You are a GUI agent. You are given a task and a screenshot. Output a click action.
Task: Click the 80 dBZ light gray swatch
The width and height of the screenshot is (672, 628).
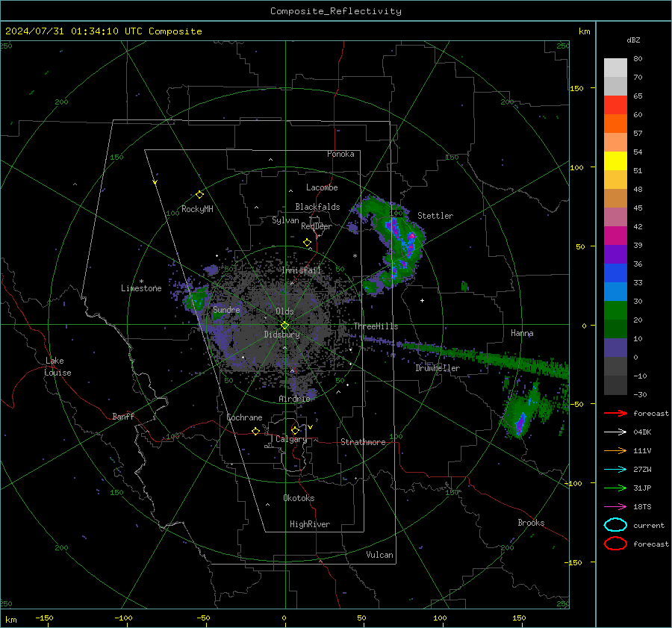[615, 67]
